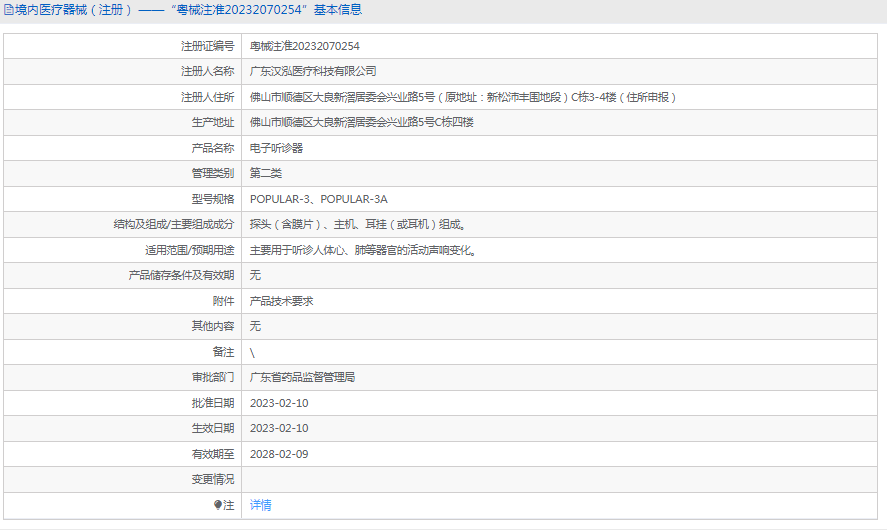Select 2023-02-10 in the 生效日期 row
887x530 pixels.
(x=279, y=428)
